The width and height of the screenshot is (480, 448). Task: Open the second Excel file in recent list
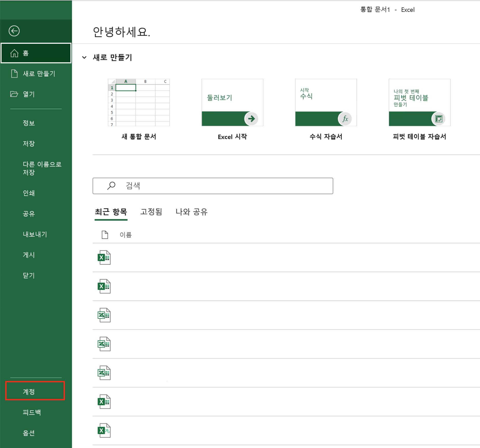104,286
